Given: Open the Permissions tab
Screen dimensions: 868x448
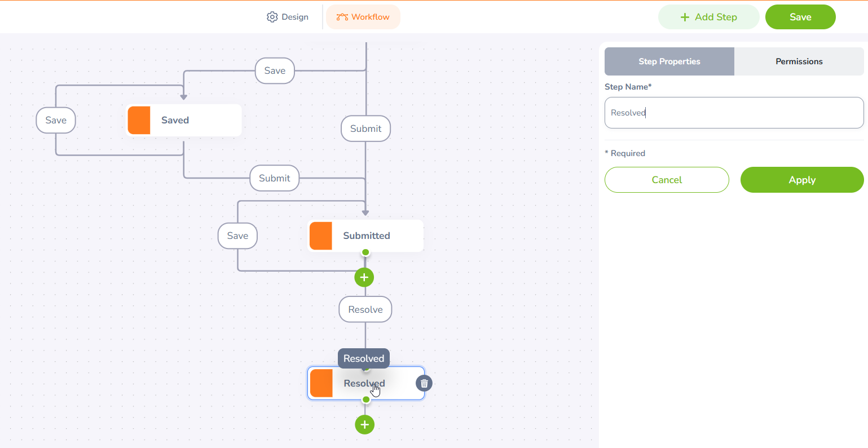Looking at the screenshot, I should click(x=799, y=61).
